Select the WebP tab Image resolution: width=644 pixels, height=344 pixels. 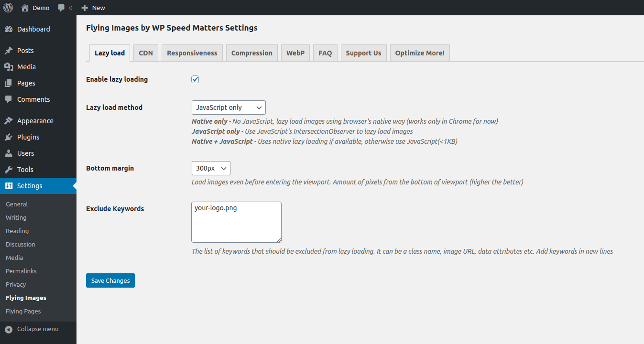(295, 53)
